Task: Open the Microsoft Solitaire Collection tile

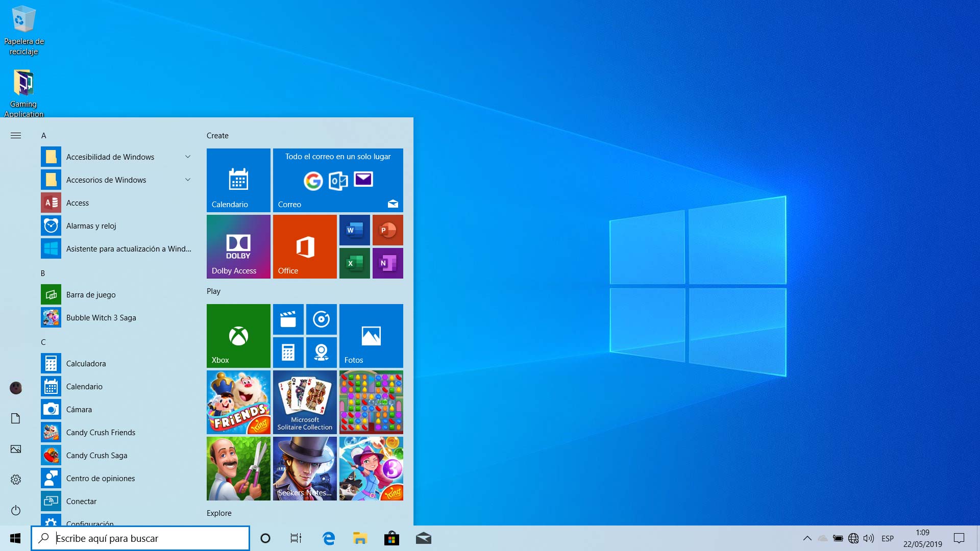Action: pos(304,402)
